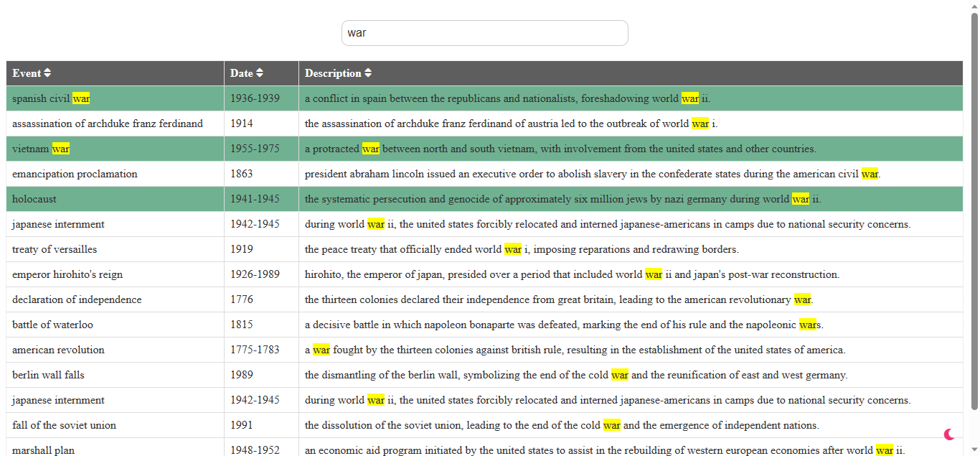Screen dimensions: 980x456
Task: Click the vertical scrollbar on the right edge
Action: 975,215
